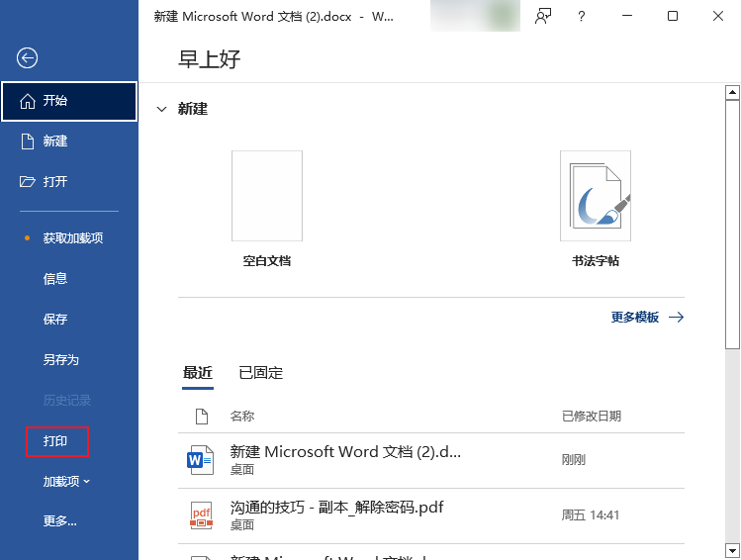Select the 最近 tab
The image size is (741, 560).
pyautogui.click(x=198, y=373)
